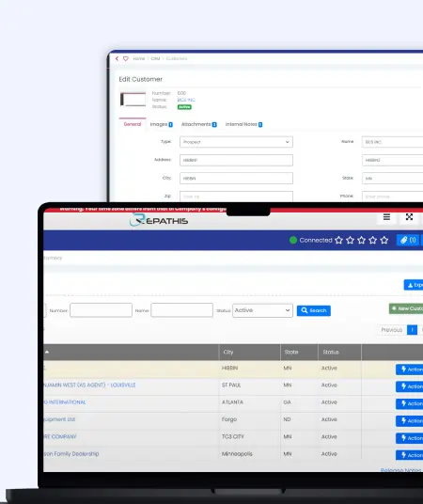423x504 pixels.
Task: Open the COMPANY customer link in TC3 CITY row
Action: pyautogui.click(x=60, y=436)
